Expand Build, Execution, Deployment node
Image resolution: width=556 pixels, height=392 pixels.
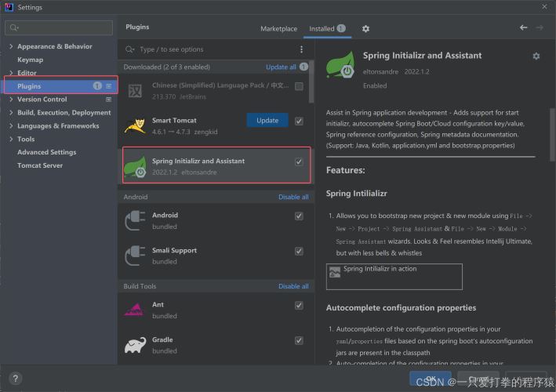click(11, 113)
